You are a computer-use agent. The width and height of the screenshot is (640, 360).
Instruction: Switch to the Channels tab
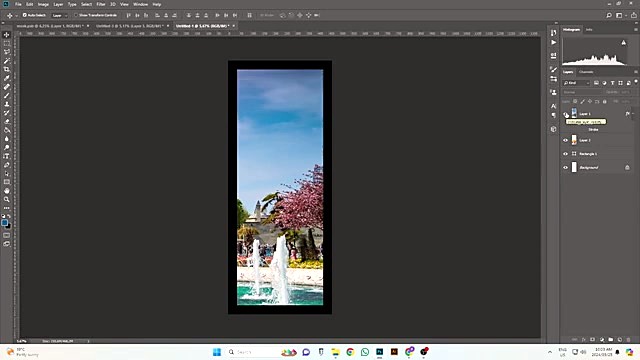(x=586, y=72)
